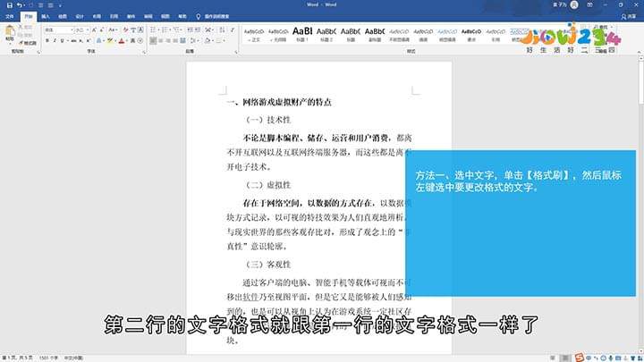Click Tell Me search box
644x362 pixels.
[213, 16]
